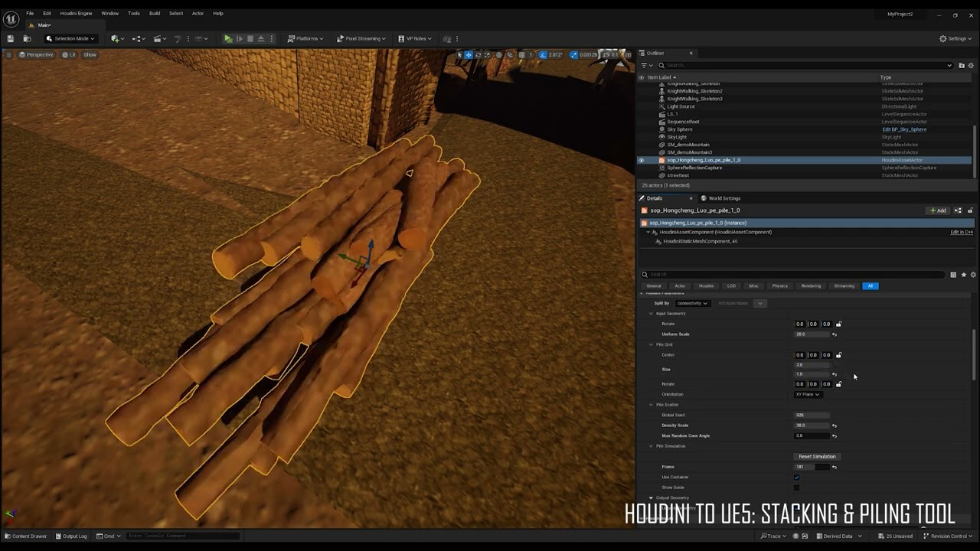980x551 pixels.
Task: Collapse the Pile Scatter section
Action: tap(651, 405)
